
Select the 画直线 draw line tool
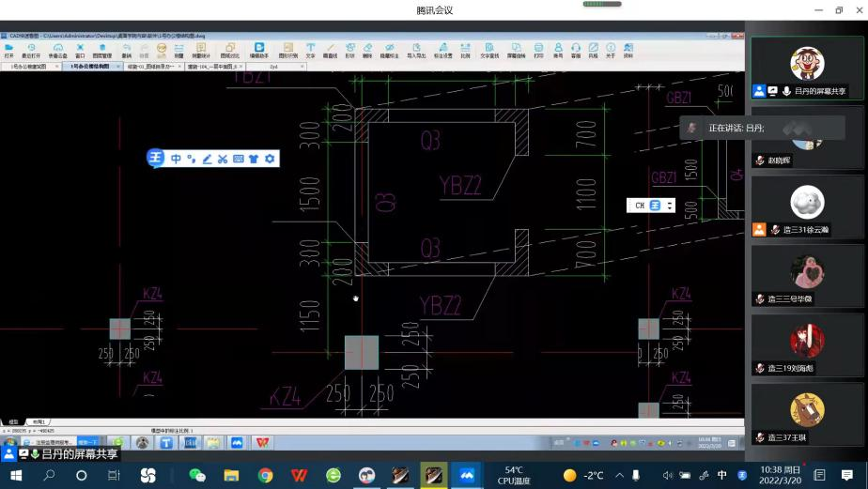tap(330, 51)
